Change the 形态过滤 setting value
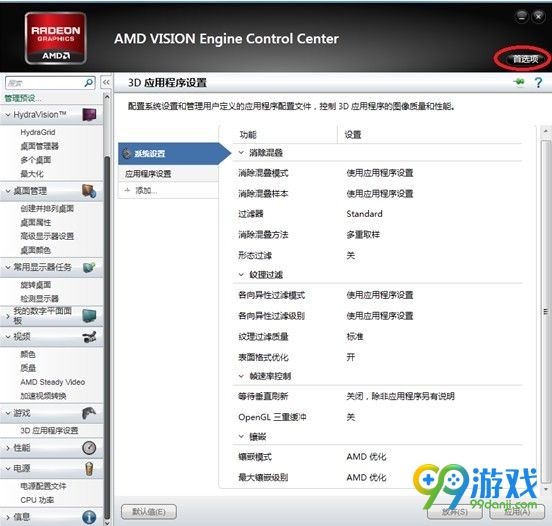552x526 pixels. pyautogui.click(x=350, y=255)
